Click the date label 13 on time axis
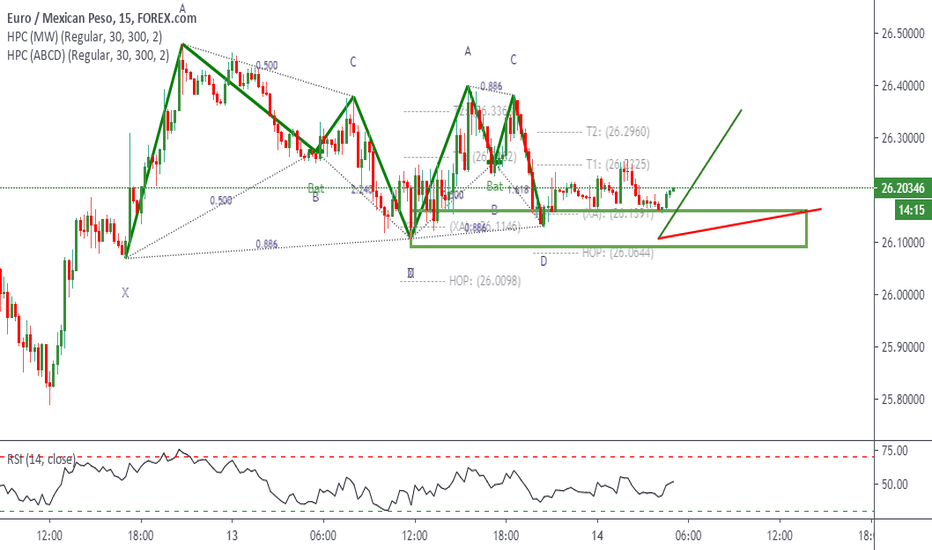 [232, 536]
